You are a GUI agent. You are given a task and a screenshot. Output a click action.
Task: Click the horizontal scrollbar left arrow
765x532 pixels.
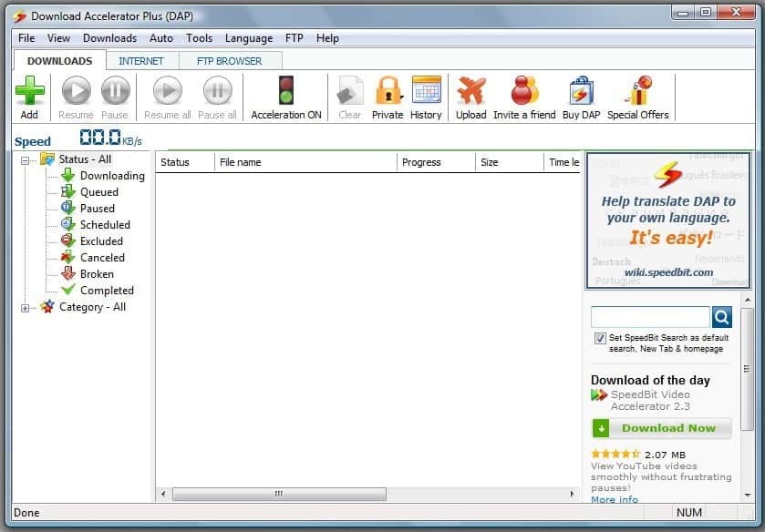(x=163, y=494)
